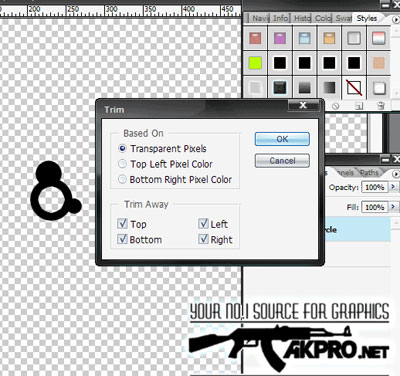This screenshot has height=376, width=400.
Task: Select the highlighted layer row in Layers
Action: 357,229
